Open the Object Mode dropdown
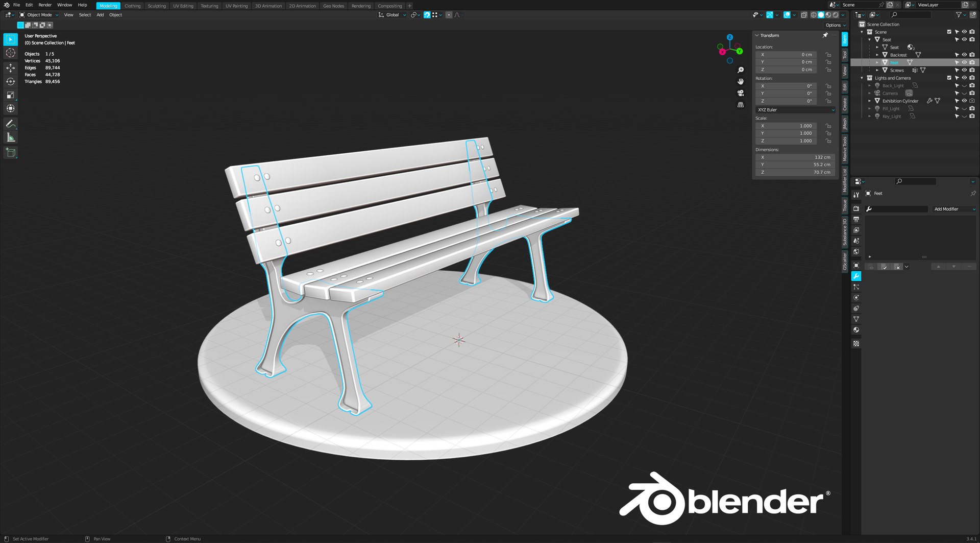 click(39, 15)
